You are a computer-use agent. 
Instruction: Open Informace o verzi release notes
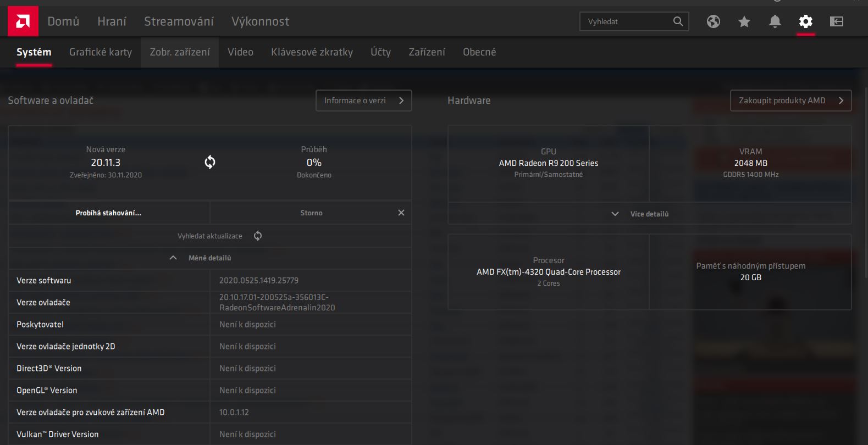pos(364,101)
